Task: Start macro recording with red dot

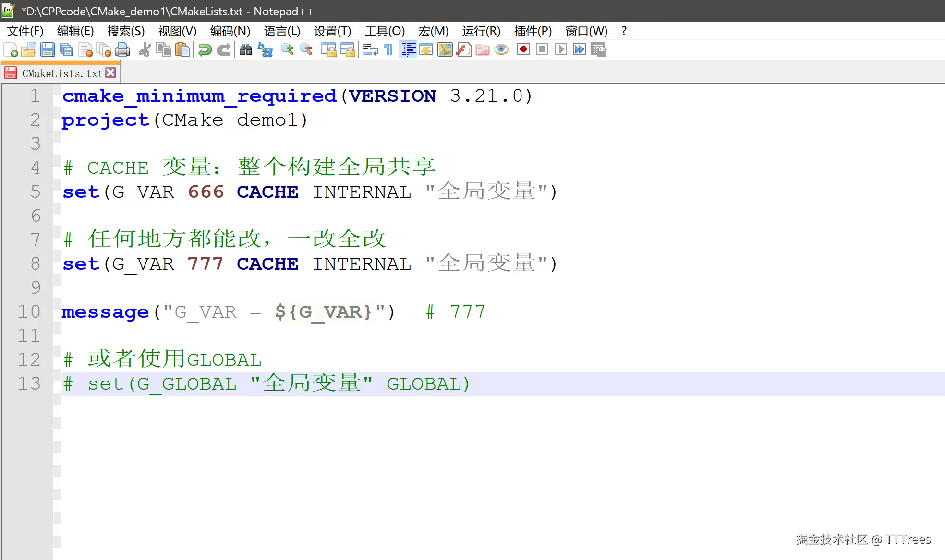Action: (523, 50)
